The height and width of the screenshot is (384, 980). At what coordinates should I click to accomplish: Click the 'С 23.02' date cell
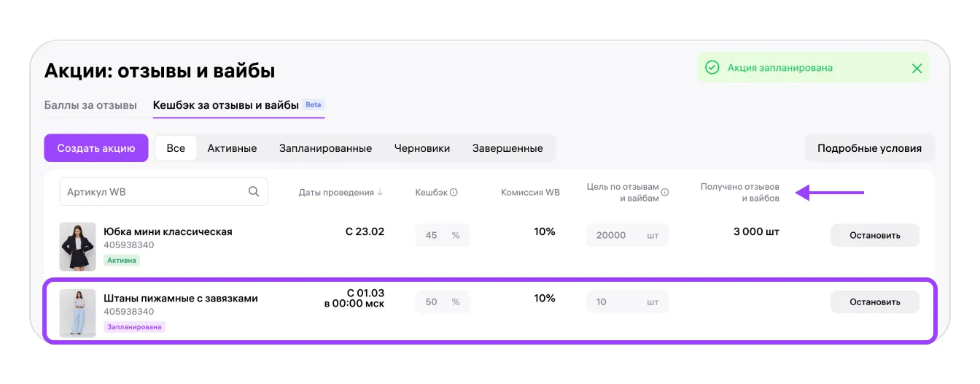click(365, 231)
